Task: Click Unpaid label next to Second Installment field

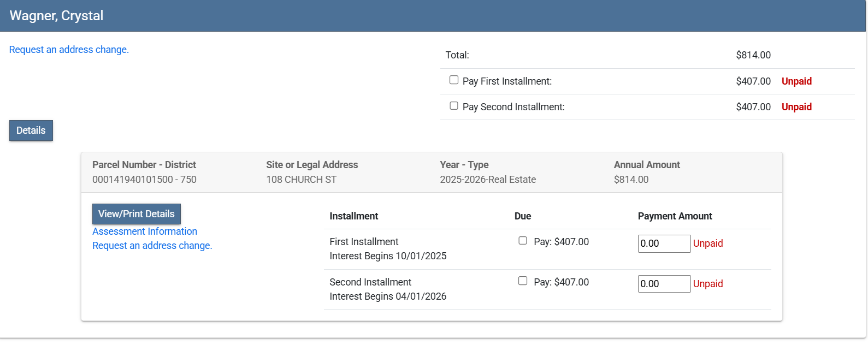Action: tap(708, 284)
